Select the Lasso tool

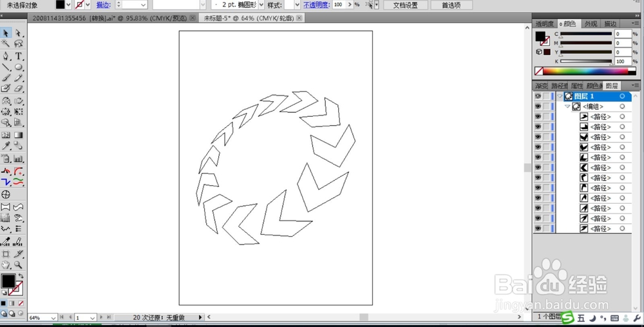coord(19,44)
